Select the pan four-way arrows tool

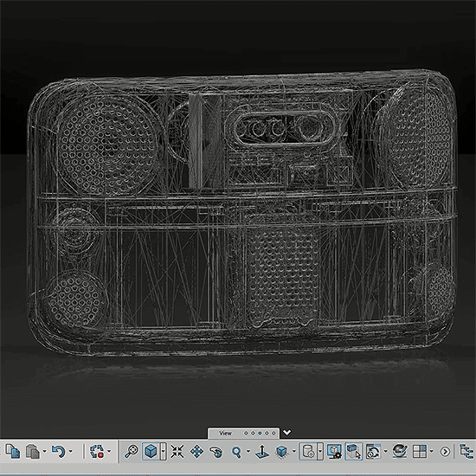pyautogui.click(x=196, y=452)
